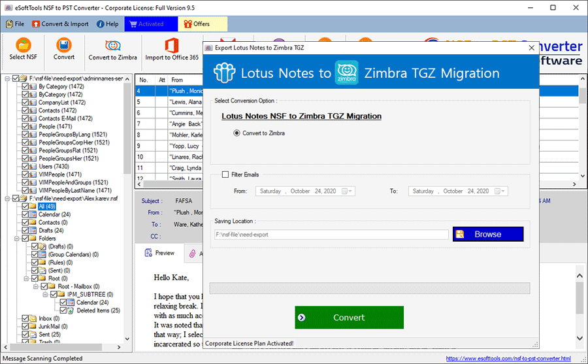Click the Zimbra logo in dialog header
The height and width of the screenshot is (364, 588).
[x=346, y=73]
